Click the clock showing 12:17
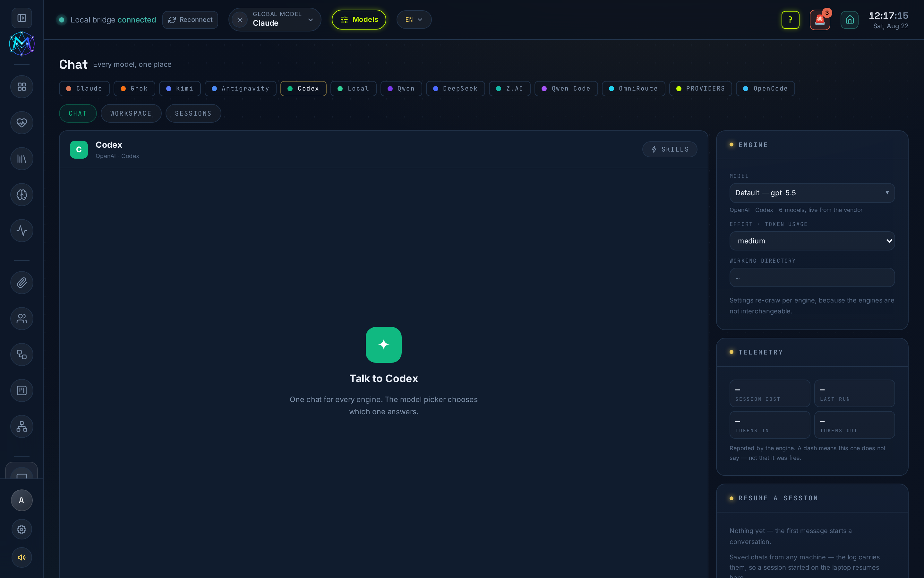Screen dimensions: 924x578 point(888,16)
